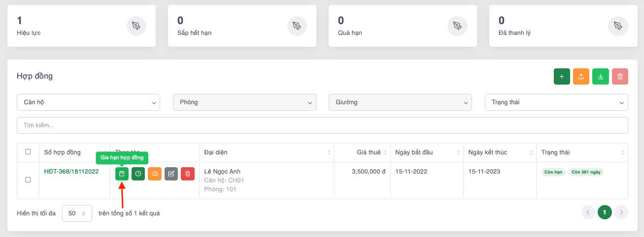Click the orange upload icon button
Screen dimensions: 644x237
tap(581, 76)
